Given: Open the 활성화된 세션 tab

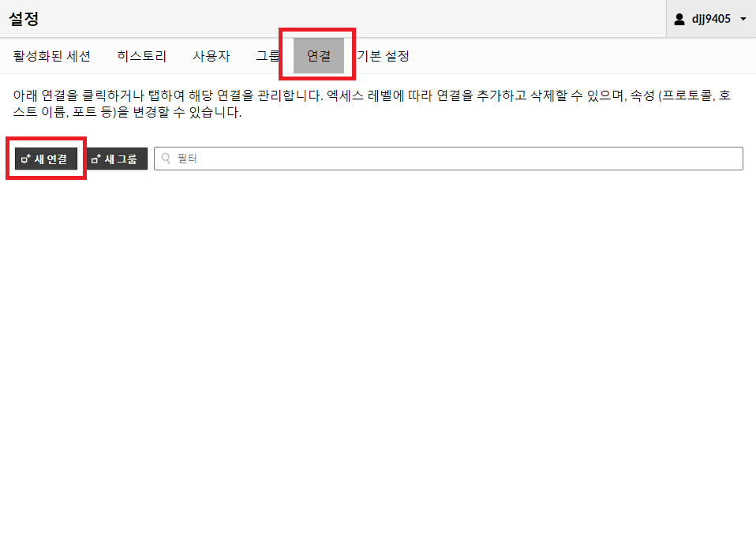Looking at the screenshot, I should coord(51,56).
